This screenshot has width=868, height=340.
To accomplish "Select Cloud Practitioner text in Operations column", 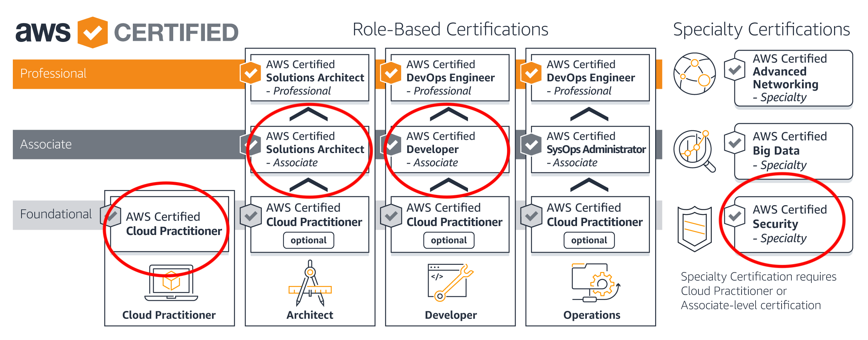I will 595,215.
